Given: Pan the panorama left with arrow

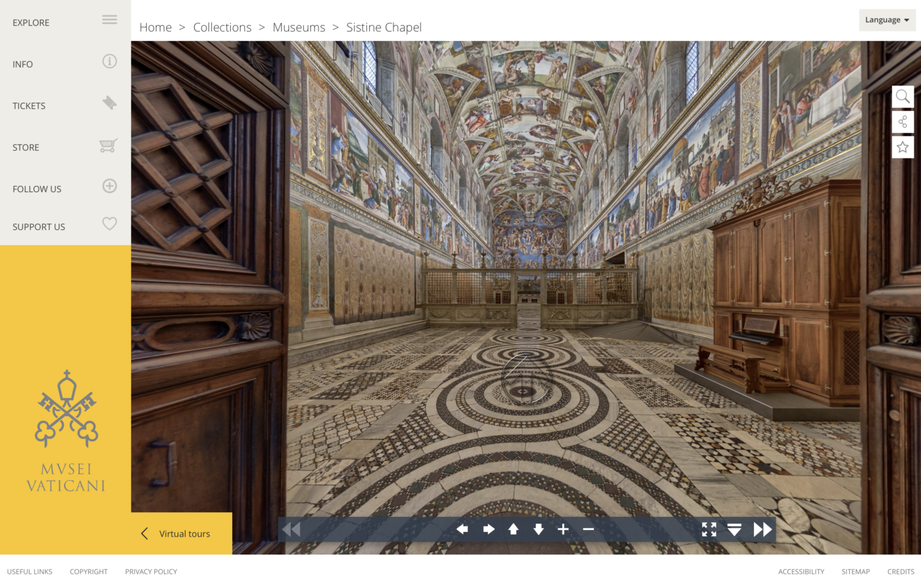Looking at the screenshot, I should click(462, 529).
